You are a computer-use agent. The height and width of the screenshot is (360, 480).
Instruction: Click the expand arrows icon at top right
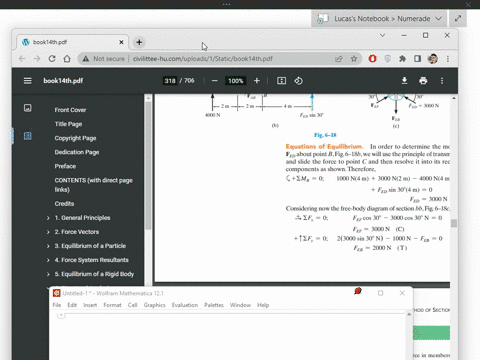[458, 18]
